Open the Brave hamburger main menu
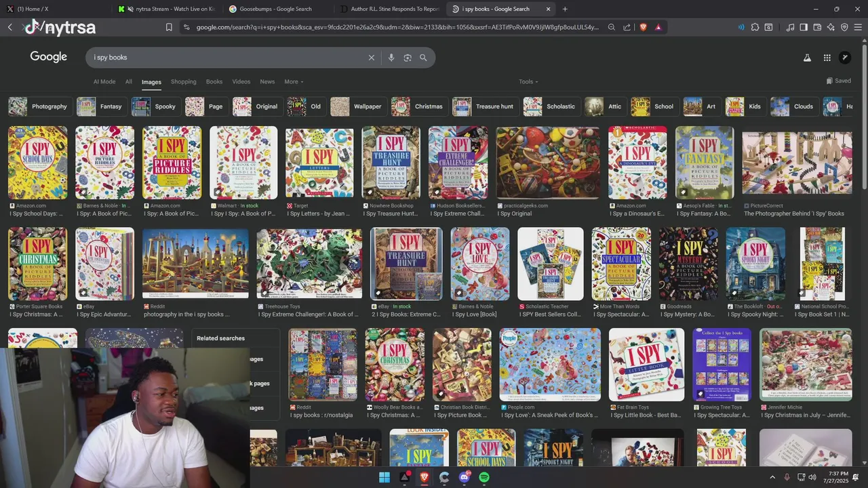This screenshot has width=868, height=488. tap(858, 27)
